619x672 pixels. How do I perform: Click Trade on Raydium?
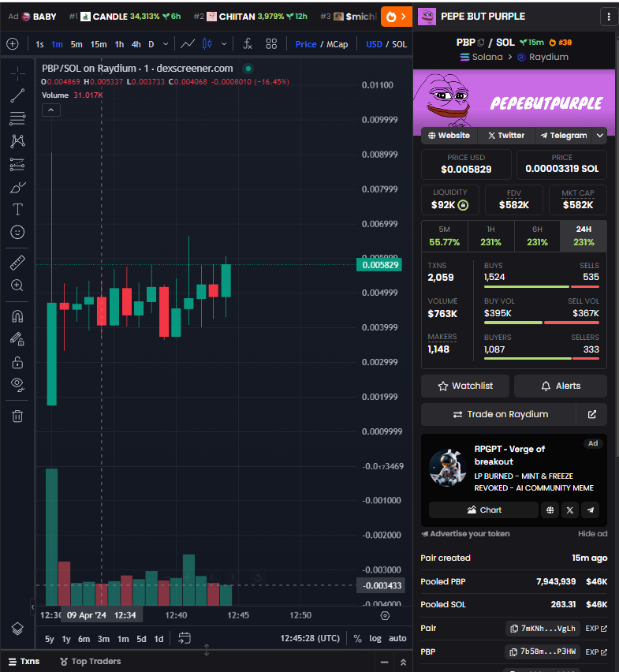point(499,414)
